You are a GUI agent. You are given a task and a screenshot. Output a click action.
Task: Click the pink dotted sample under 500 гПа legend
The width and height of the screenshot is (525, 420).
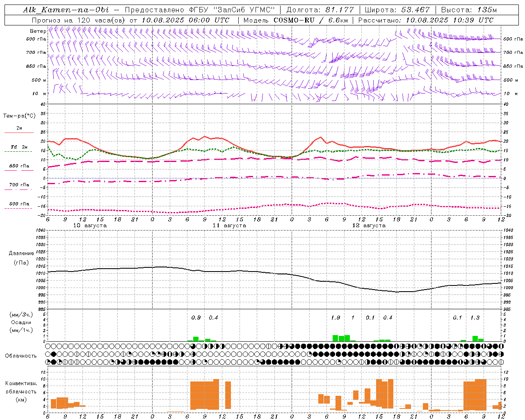18,208
